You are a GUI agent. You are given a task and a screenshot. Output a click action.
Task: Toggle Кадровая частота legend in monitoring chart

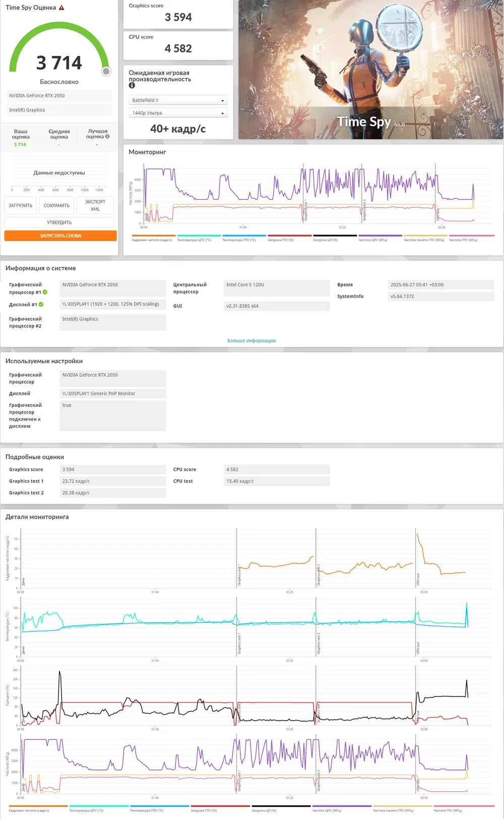153,238
